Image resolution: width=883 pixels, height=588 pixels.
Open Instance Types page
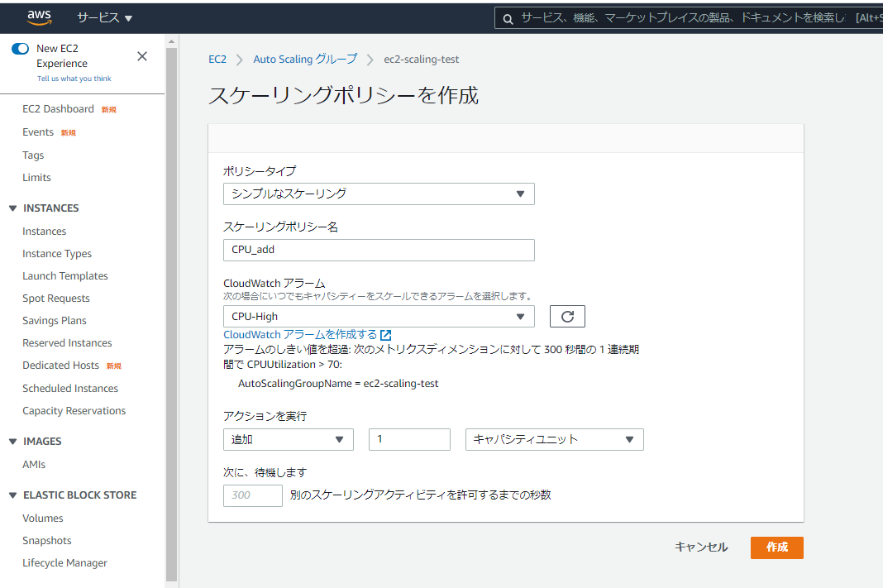[57, 254]
